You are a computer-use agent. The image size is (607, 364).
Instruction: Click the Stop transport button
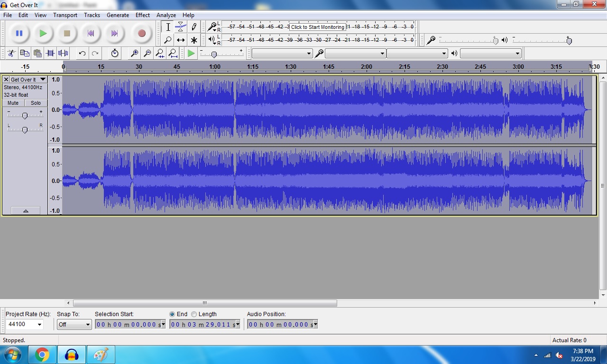coord(67,34)
